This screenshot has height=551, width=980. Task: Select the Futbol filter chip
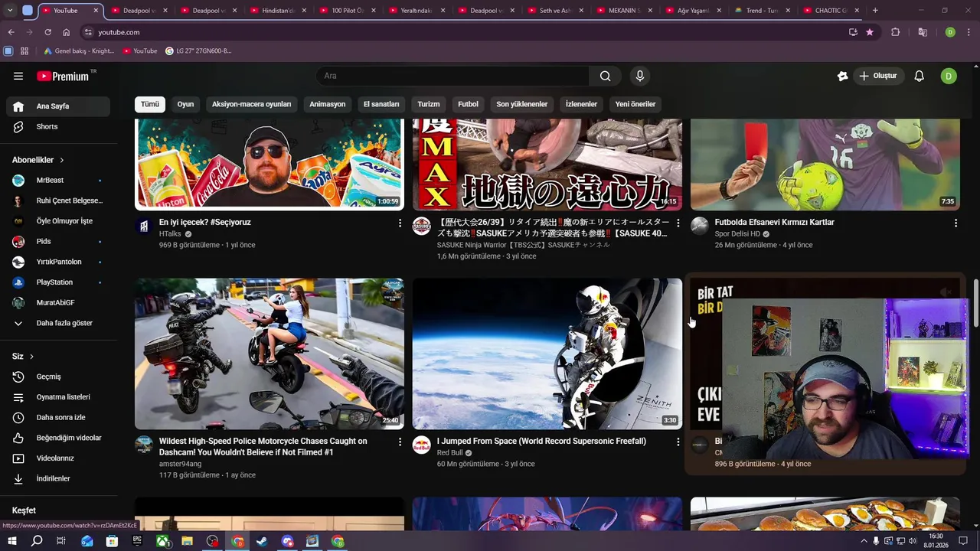468,104
